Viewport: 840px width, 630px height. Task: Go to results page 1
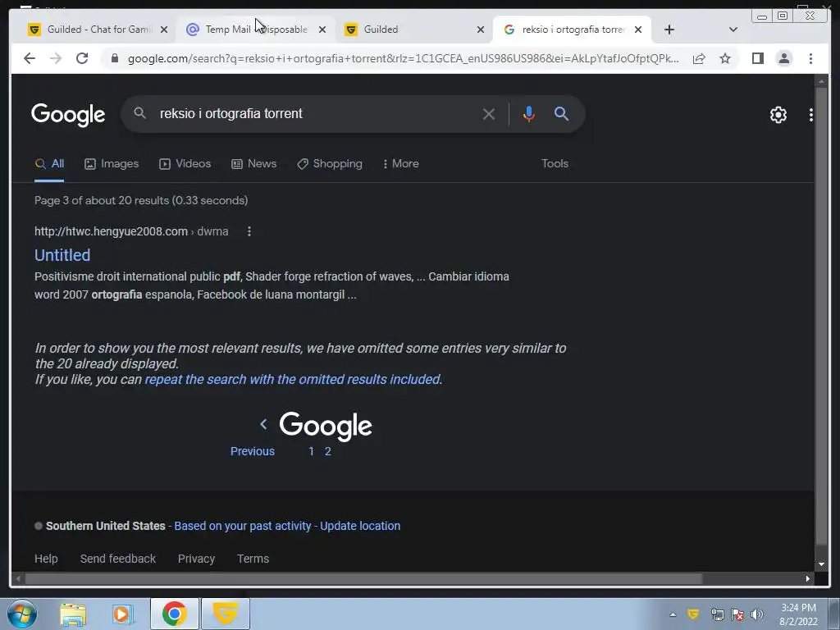[311, 451]
